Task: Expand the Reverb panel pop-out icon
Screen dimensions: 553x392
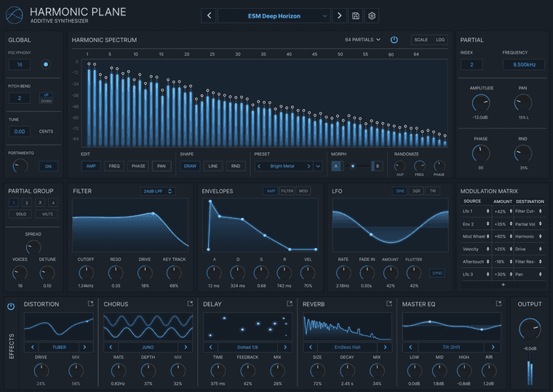Action: pos(389,303)
